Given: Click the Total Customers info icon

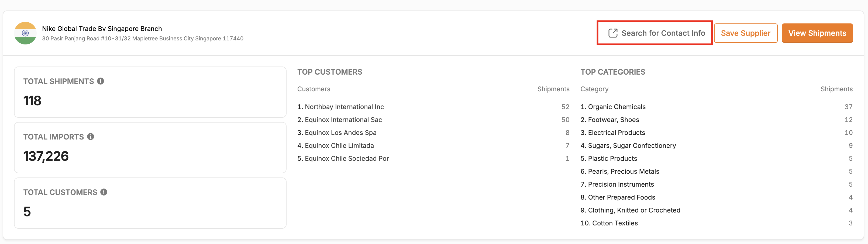Looking at the screenshot, I should tap(104, 192).
